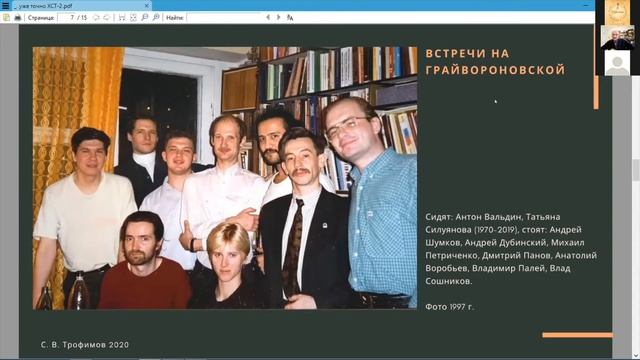Minimize the PDF viewer window

pos(586,5)
